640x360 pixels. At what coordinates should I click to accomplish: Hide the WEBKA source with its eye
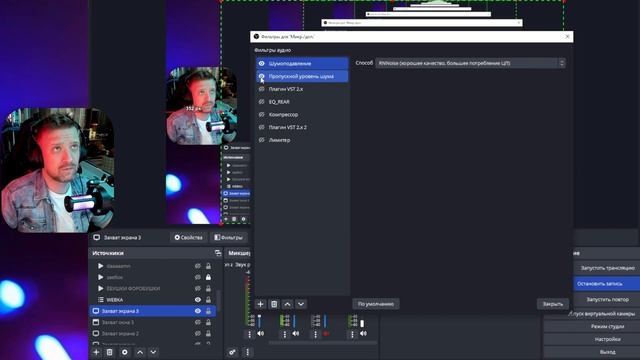198,300
